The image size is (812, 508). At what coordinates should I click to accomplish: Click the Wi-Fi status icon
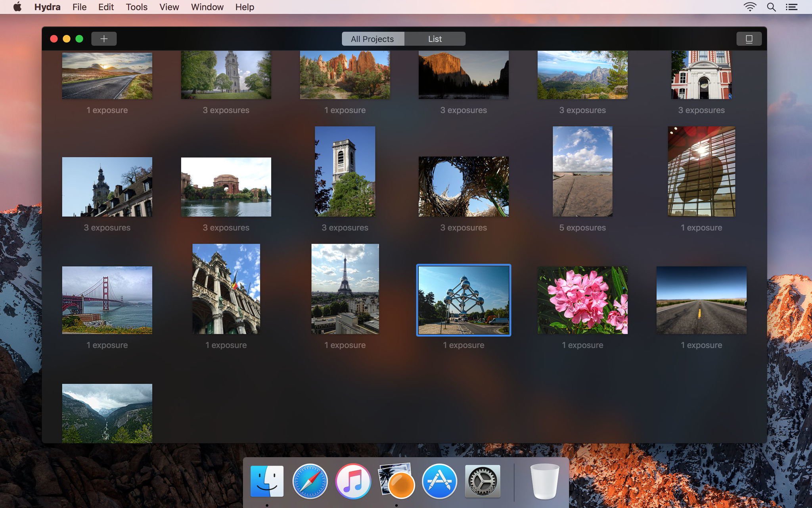[749, 7]
